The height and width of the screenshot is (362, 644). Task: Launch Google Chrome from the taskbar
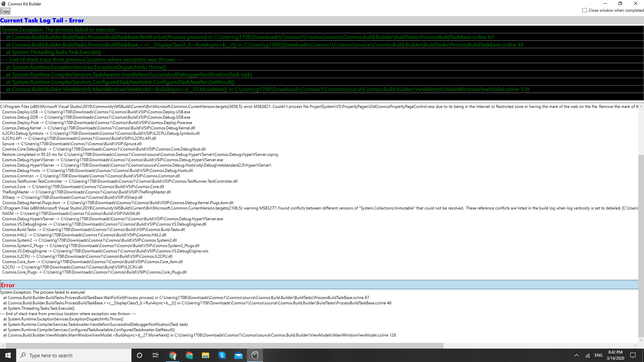tap(173, 355)
